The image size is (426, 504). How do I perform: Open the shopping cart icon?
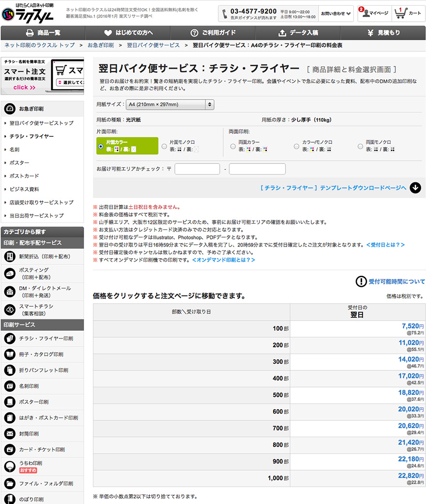click(x=400, y=13)
